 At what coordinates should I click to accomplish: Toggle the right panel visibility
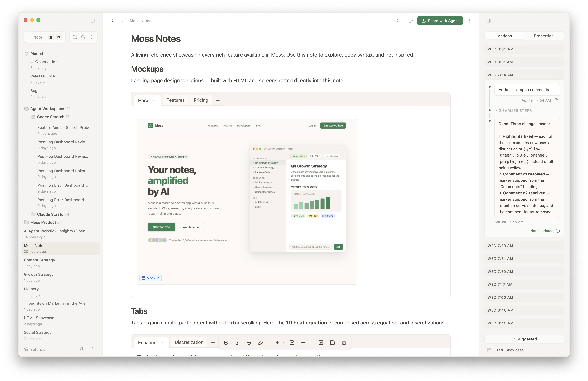click(x=489, y=21)
